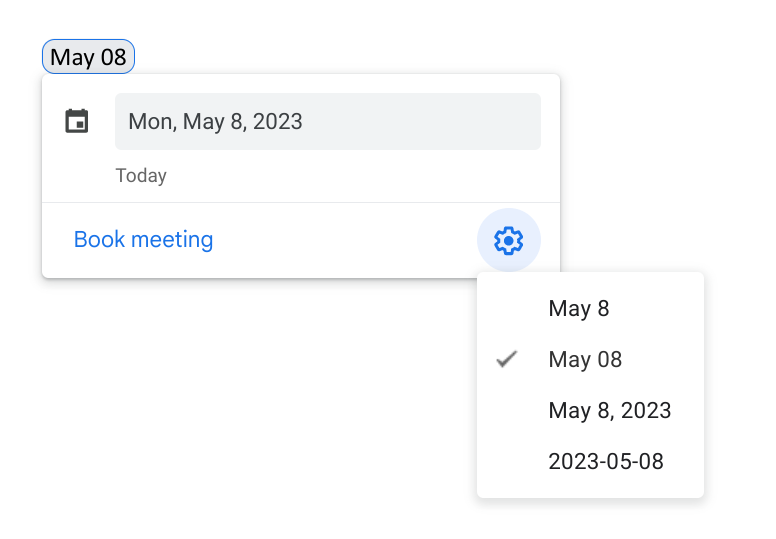Pick the format without a leading zero
Image resolution: width=776 pixels, height=539 pixels.
[579, 309]
